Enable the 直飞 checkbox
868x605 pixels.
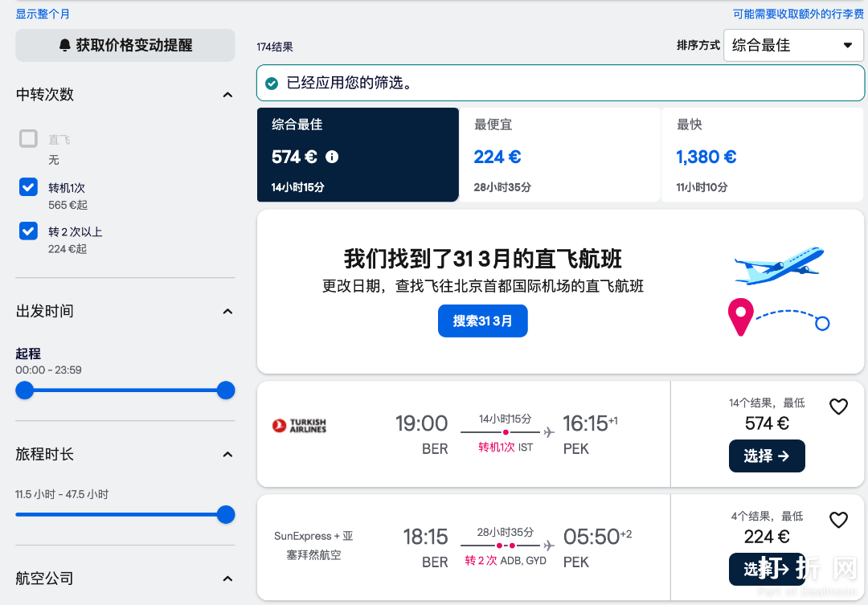pos(27,138)
